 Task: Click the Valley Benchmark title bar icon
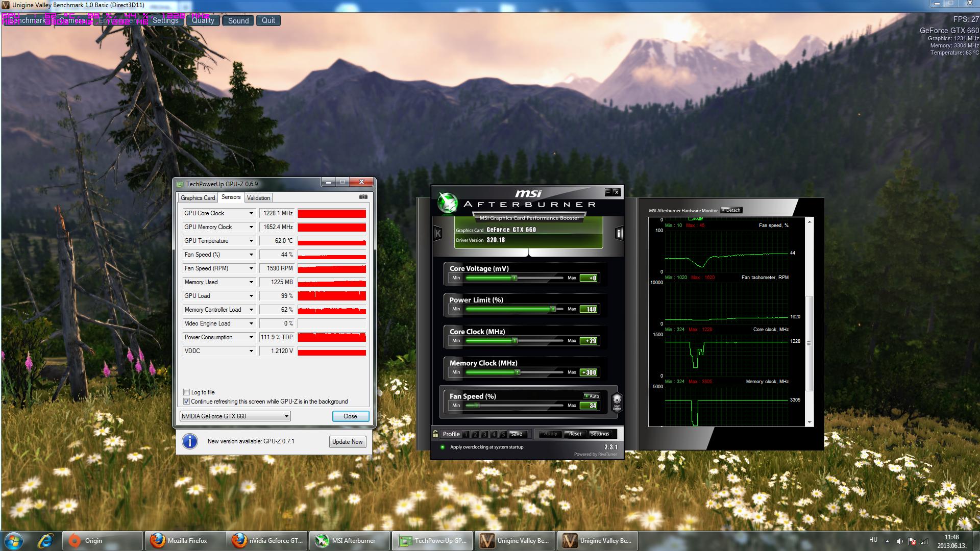pyautogui.click(x=6, y=5)
